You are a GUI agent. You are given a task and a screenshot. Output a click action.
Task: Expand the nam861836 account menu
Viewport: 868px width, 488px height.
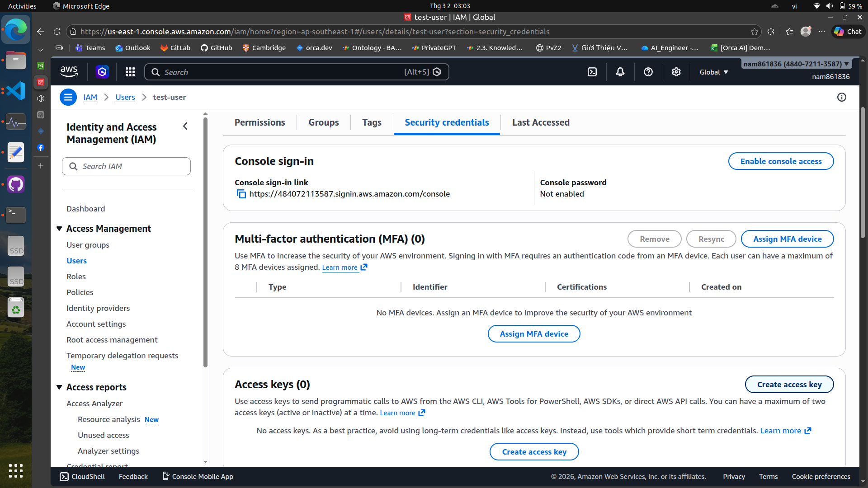(x=796, y=64)
